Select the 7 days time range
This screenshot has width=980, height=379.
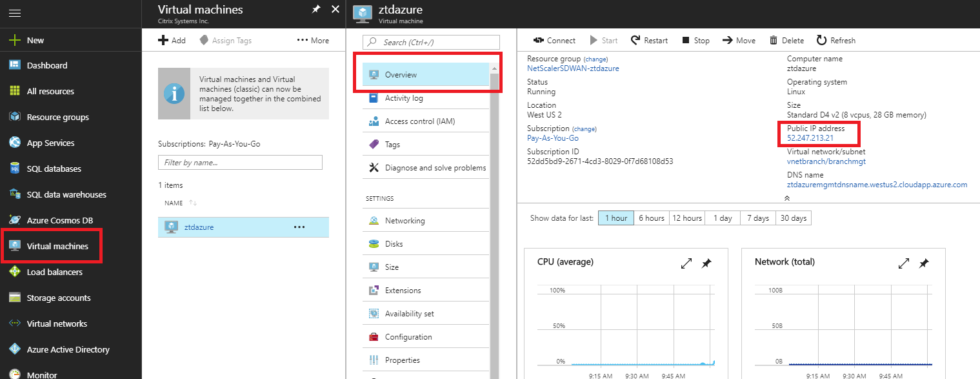click(758, 218)
